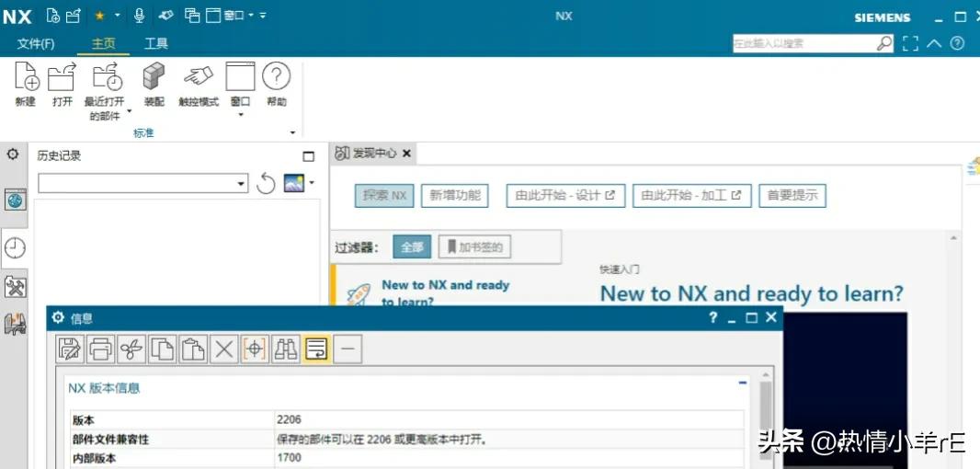This screenshot has height=469, width=980.
Task: Click the 信息 window settings gear
Action: tap(58, 317)
